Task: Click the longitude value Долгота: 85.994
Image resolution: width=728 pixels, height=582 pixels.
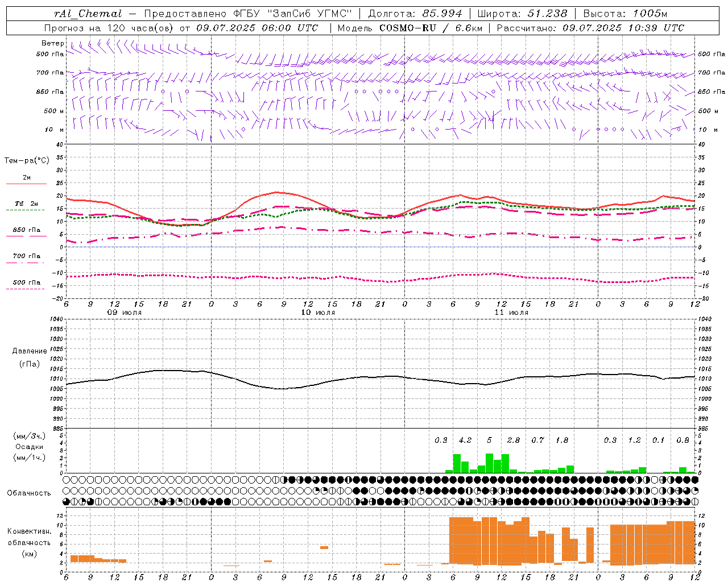Action: [415, 14]
